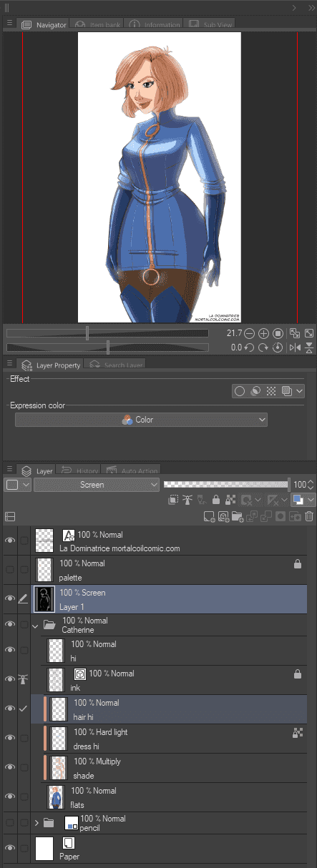Open Expression color dropdown showing Color
The width and height of the screenshot is (317, 868).
click(x=141, y=420)
